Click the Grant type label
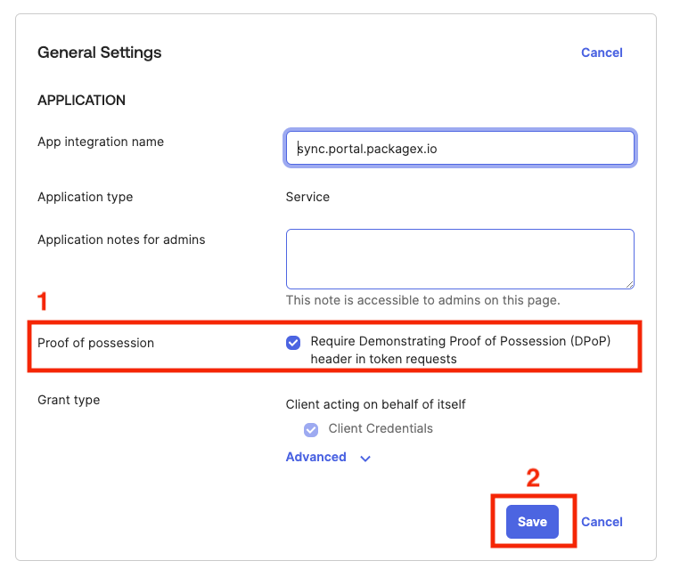The image size is (688, 577). (69, 400)
